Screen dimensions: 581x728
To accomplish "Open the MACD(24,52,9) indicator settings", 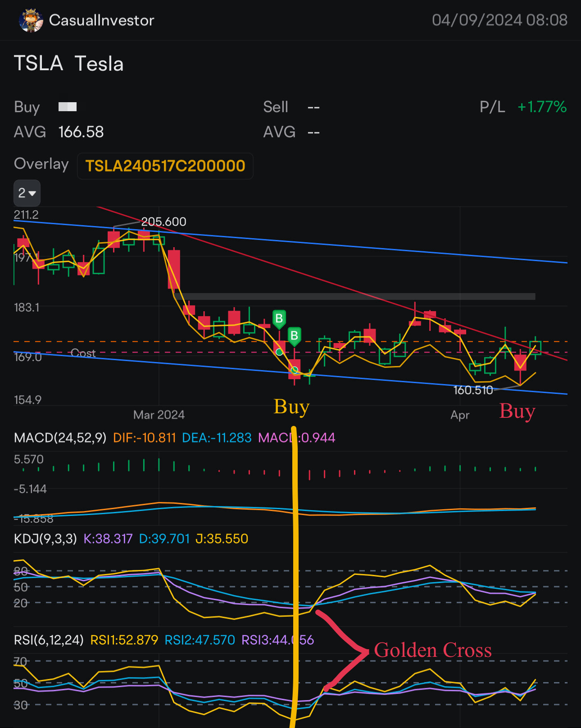I will (x=60, y=438).
